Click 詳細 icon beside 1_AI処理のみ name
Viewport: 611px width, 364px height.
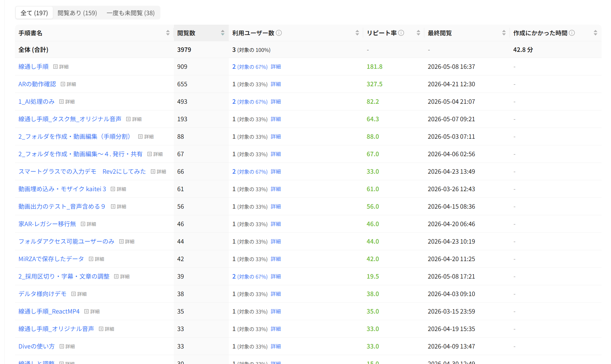tap(67, 102)
